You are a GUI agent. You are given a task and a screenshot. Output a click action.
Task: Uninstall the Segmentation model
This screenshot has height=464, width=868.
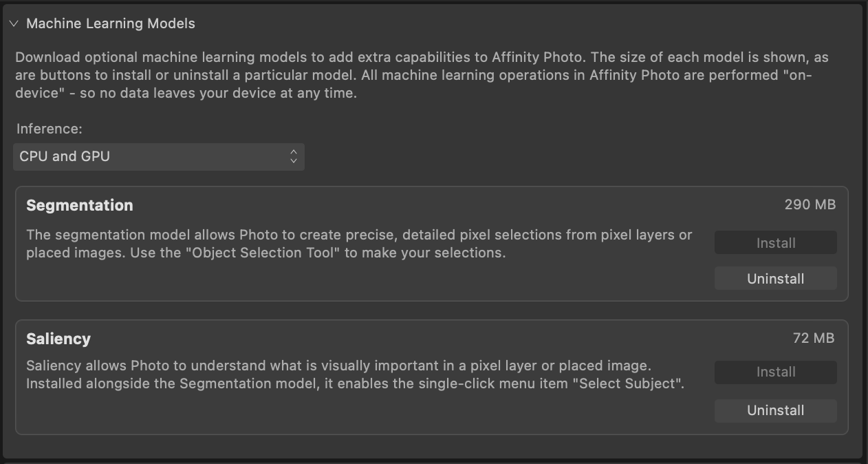(x=775, y=279)
